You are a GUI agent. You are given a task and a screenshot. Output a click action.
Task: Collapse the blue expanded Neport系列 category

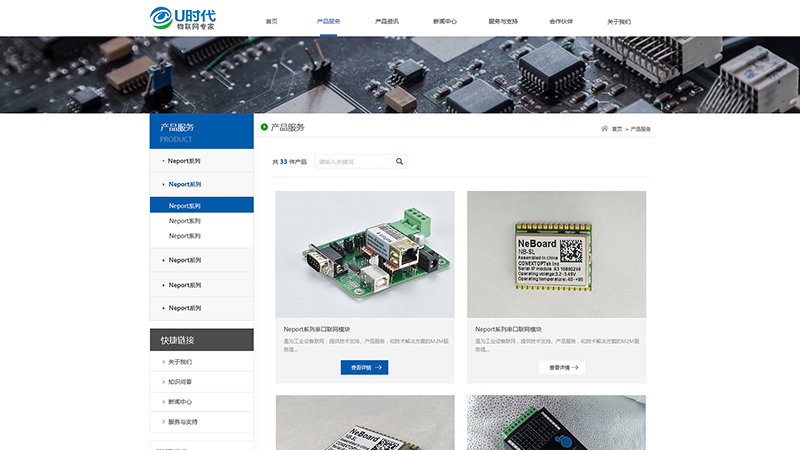click(202, 184)
